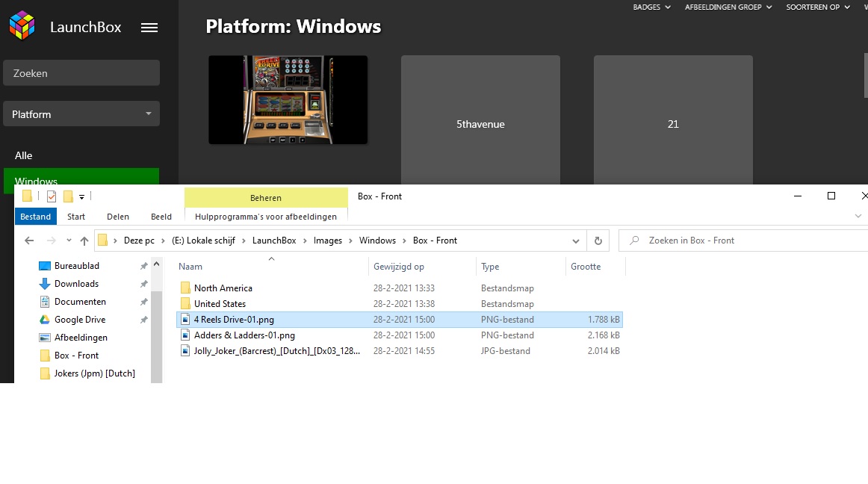Select the Adders & Ladders-01.png file
Viewport: 868px width, 484px height.
(x=399, y=335)
